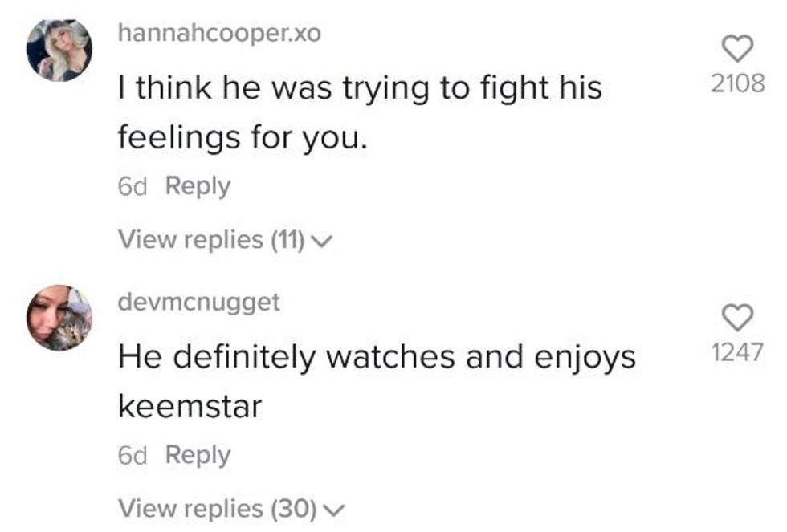The image size is (787, 532).
Task: Select the "I think he was trying" line
Action: [x=360, y=87]
